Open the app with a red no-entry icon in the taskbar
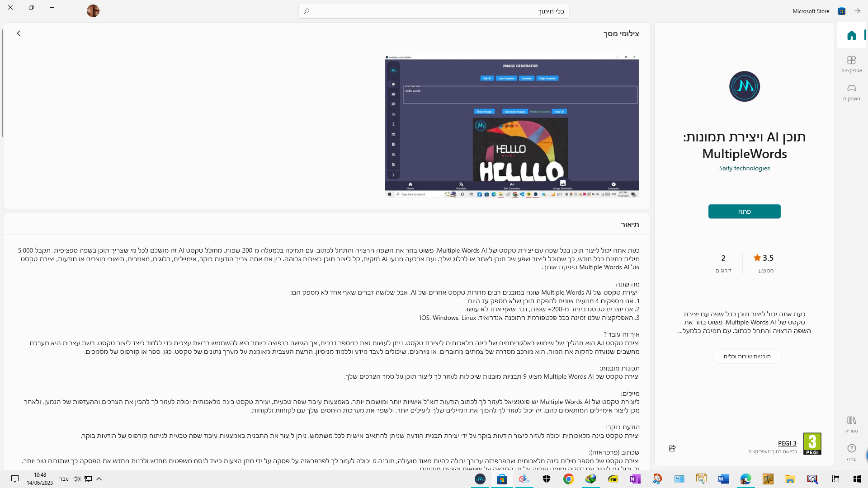The height and width of the screenshot is (488, 868). (524, 479)
